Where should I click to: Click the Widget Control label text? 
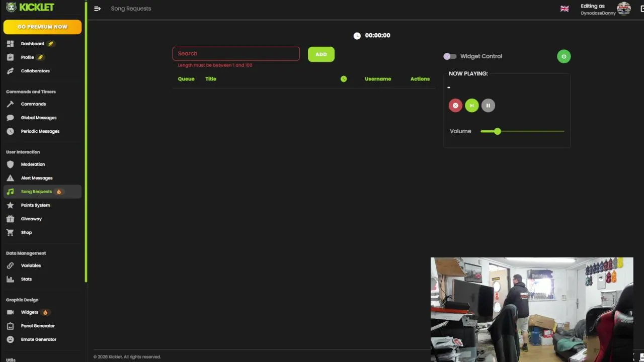[x=481, y=56]
